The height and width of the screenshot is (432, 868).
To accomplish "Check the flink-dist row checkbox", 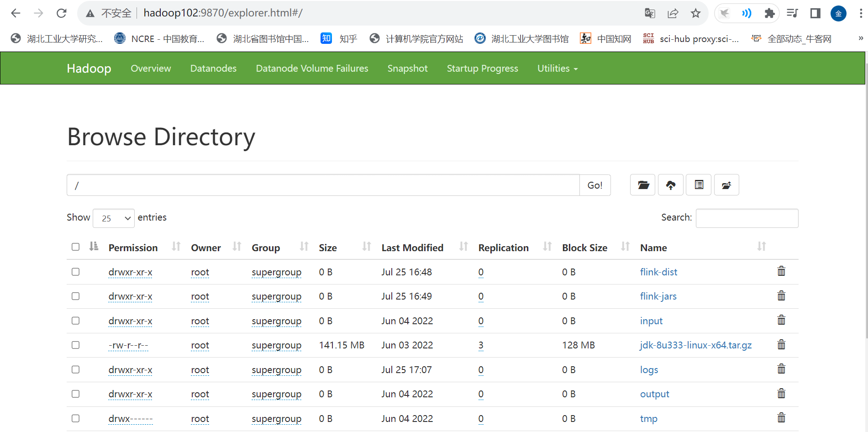I will pyautogui.click(x=76, y=272).
